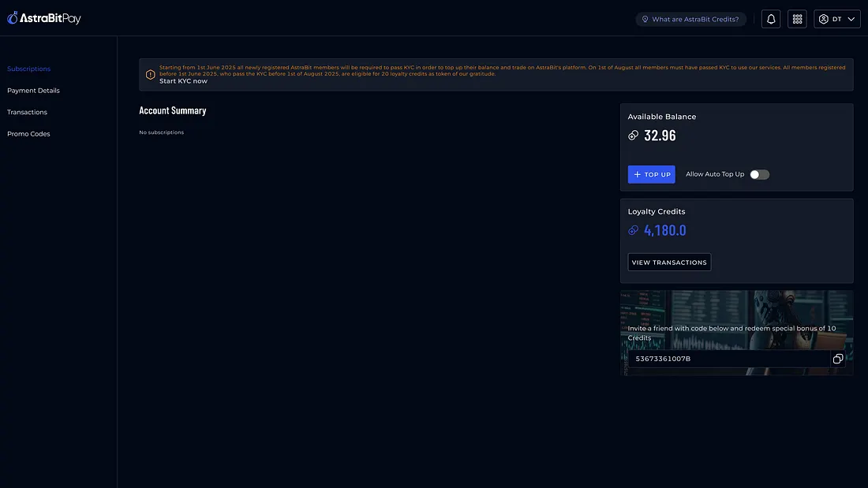Screen dimensions: 868x488
Task: Enable the Allow Auto Top Up switch
Action: pyautogui.click(x=759, y=174)
